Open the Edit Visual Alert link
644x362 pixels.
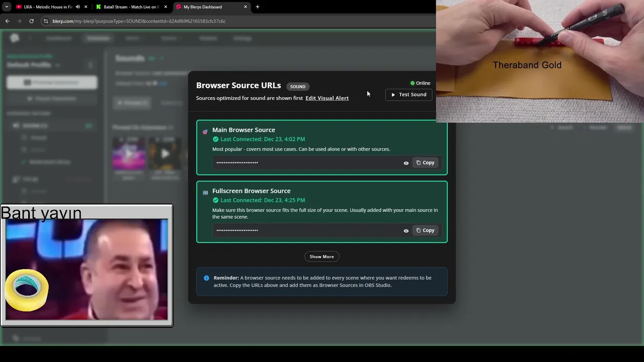click(x=327, y=98)
